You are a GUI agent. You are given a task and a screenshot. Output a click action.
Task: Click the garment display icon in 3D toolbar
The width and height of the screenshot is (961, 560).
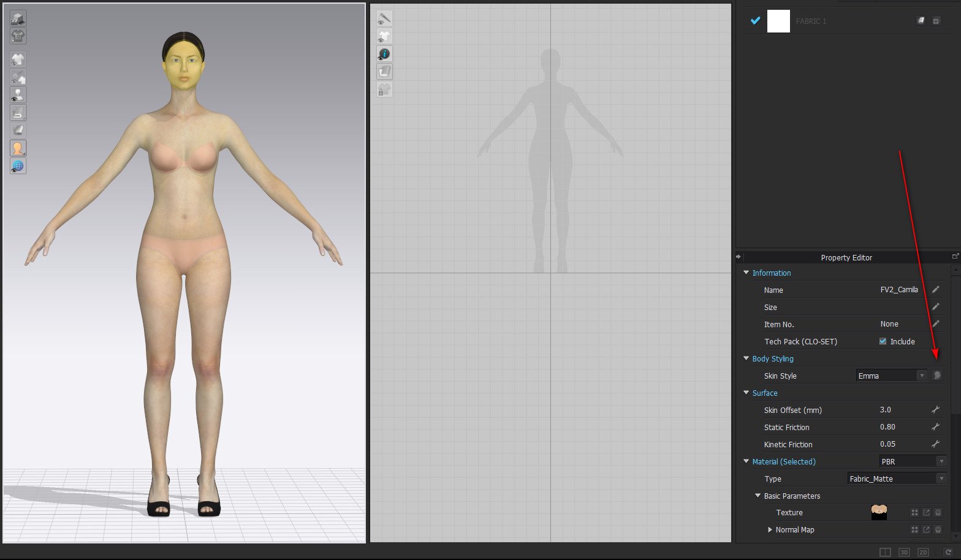pyautogui.click(x=18, y=59)
